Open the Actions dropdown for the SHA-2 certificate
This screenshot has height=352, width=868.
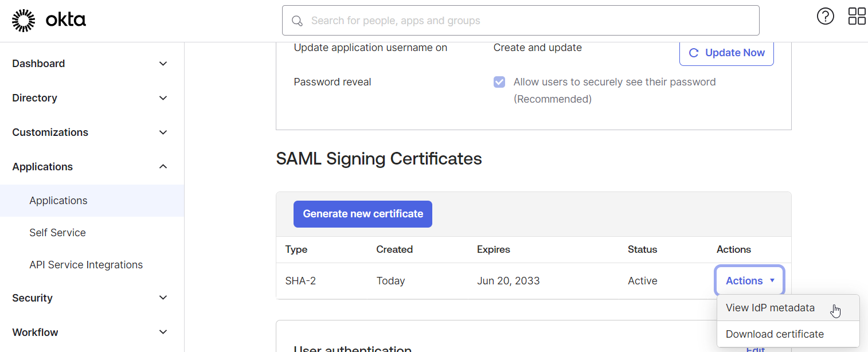click(x=749, y=280)
